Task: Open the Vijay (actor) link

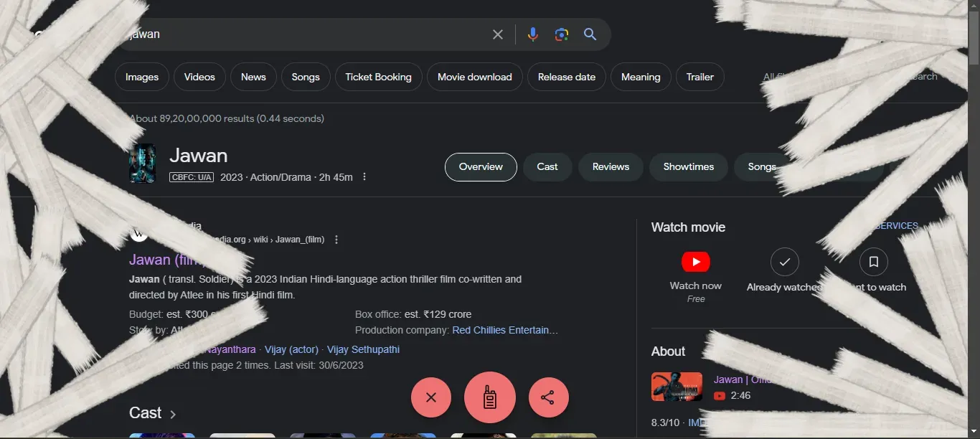Action: point(291,349)
